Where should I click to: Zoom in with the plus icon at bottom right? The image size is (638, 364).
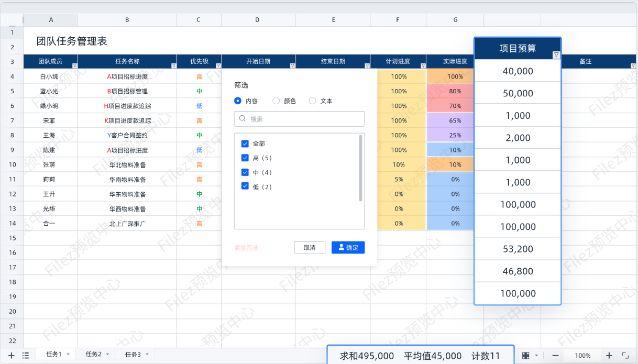coord(609,356)
